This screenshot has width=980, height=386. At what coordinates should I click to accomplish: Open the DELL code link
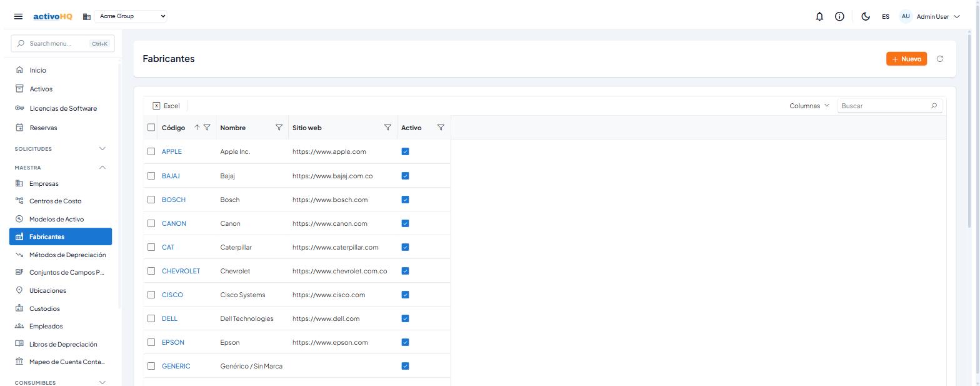click(169, 318)
